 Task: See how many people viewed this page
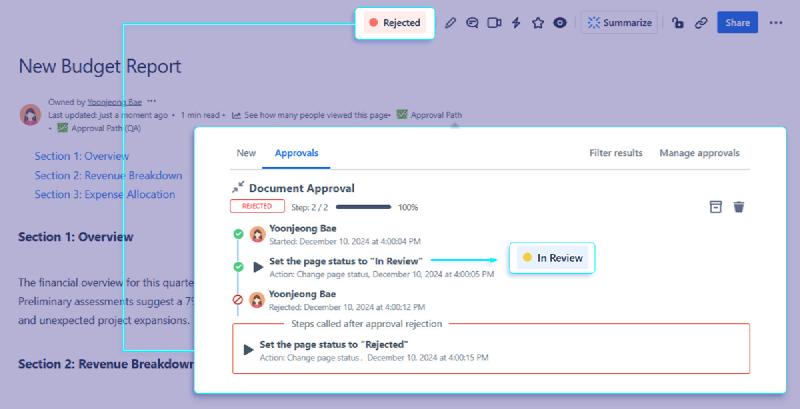[311, 115]
